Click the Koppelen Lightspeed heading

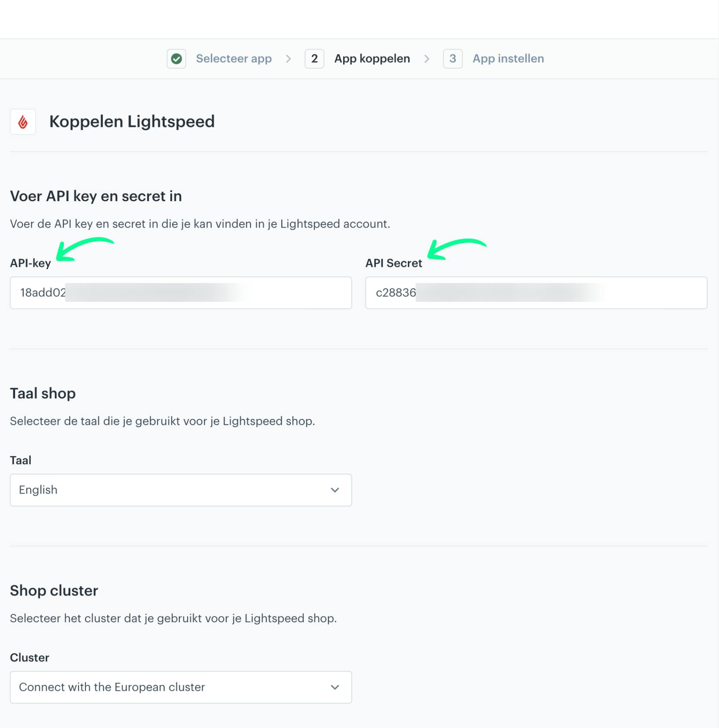point(132,122)
